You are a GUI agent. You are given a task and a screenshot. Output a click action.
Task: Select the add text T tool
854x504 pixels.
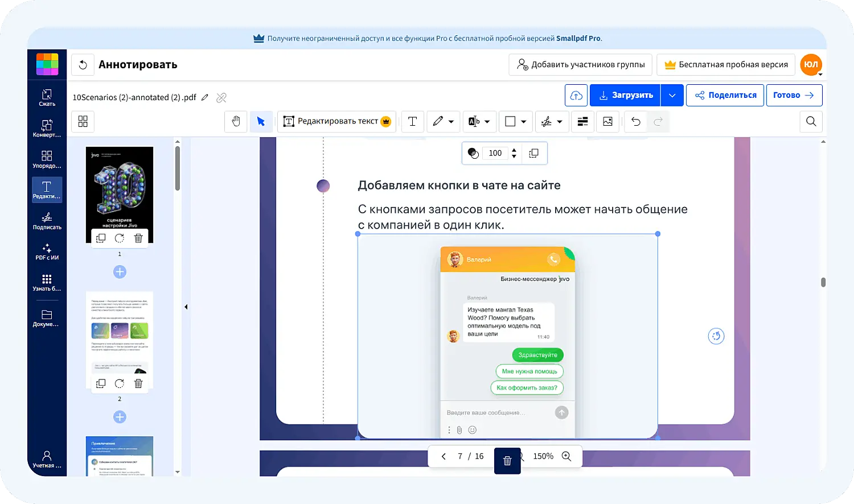point(413,121)
